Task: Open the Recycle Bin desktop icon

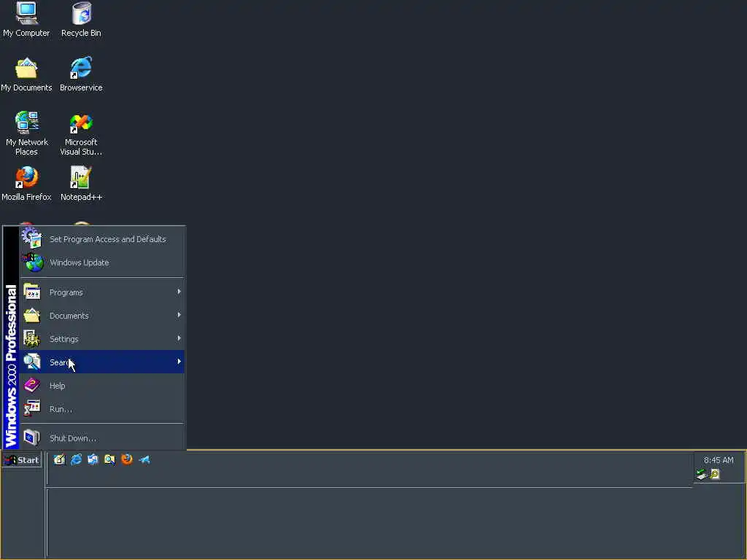Action: tap(81, 19)
